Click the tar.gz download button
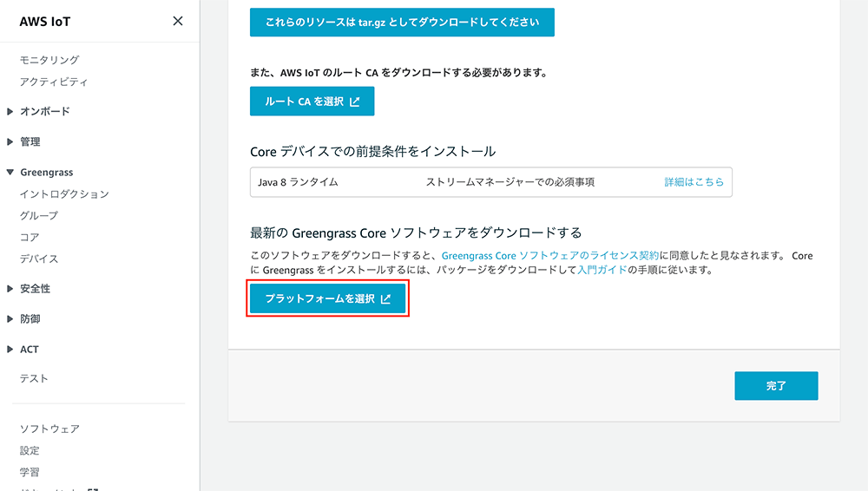 pos(402,23)
